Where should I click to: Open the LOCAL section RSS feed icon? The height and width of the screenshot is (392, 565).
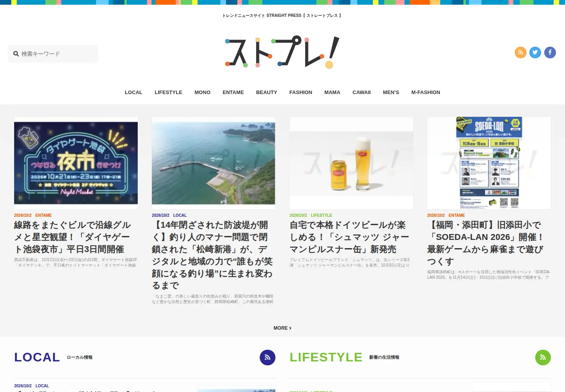[268, 358]
